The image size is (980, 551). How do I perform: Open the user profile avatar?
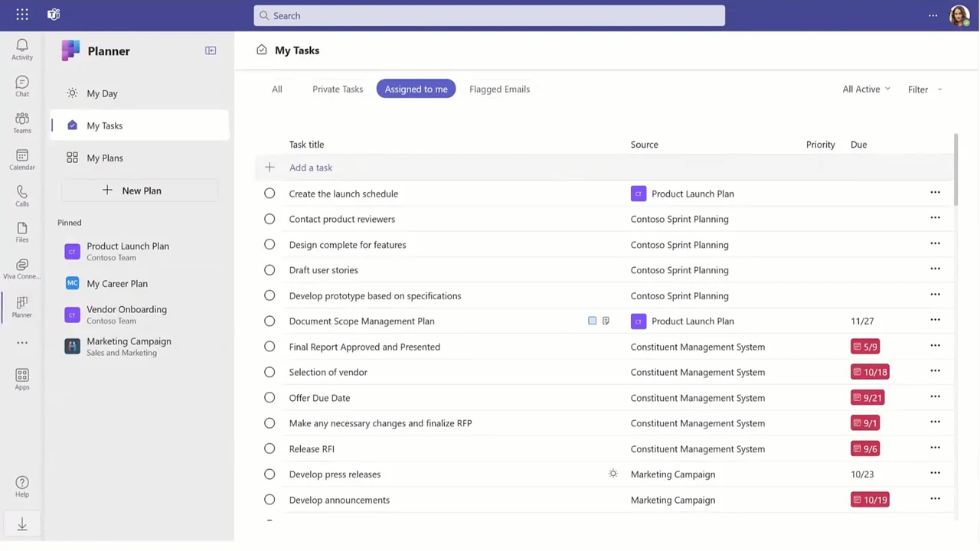(959, 15)
